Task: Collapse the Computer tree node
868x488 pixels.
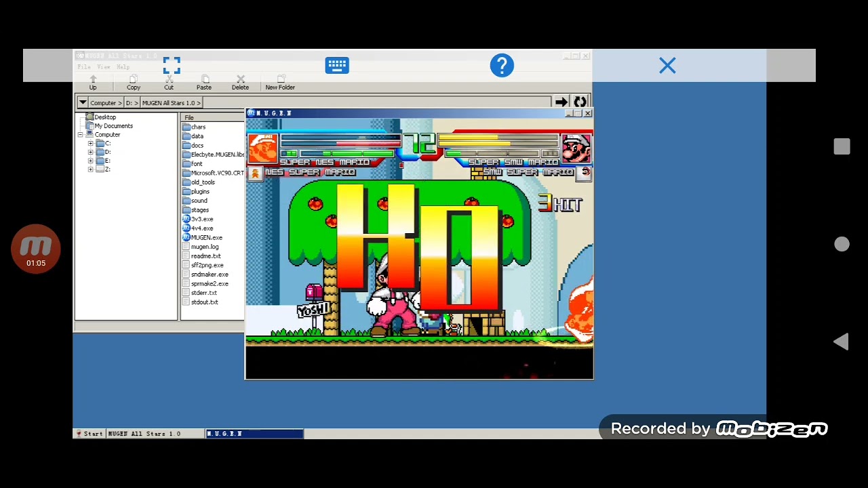Action: 81,135
